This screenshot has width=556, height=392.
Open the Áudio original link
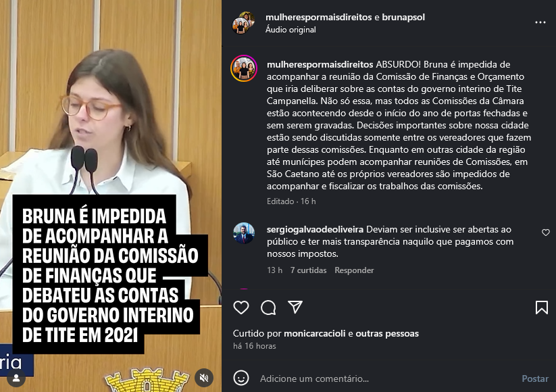pos(290,30)
